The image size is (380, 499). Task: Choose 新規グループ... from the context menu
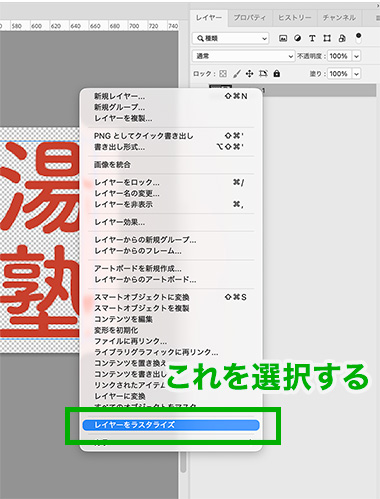point(170,107)
